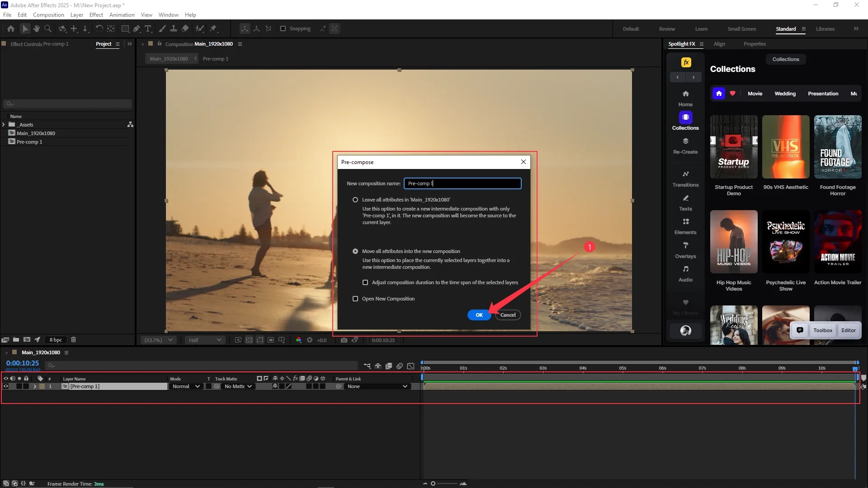Select the Zoom tool magnifier
The height and width of the screenshot is (488, 868).
pos(47,28)
